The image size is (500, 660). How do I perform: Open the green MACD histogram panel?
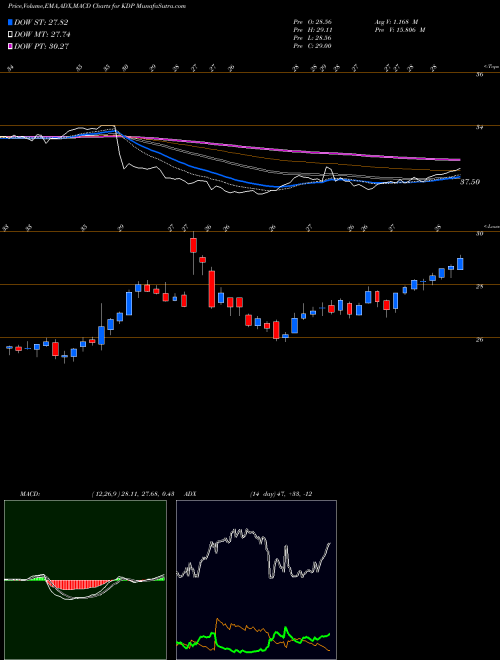click(x=85, y=580)
